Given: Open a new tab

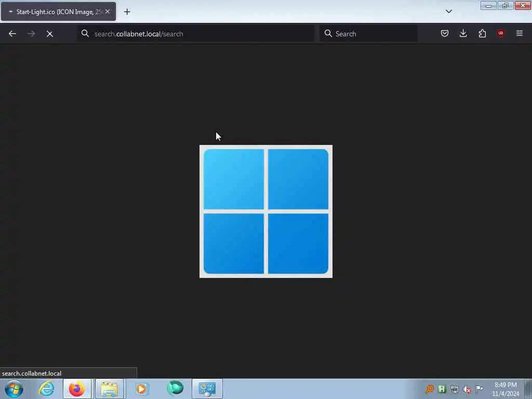Looking at the screenshot, I should 127,12.
